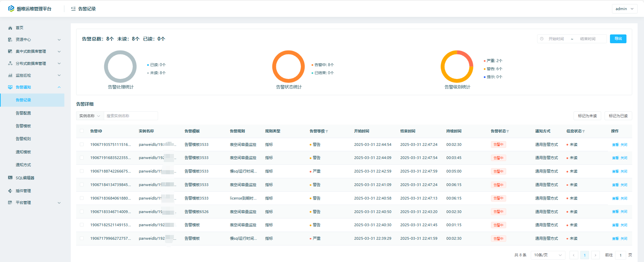Click the 告警模板6526 cell
The height and width of the screenshot is (262, 644).
point(196,212)
